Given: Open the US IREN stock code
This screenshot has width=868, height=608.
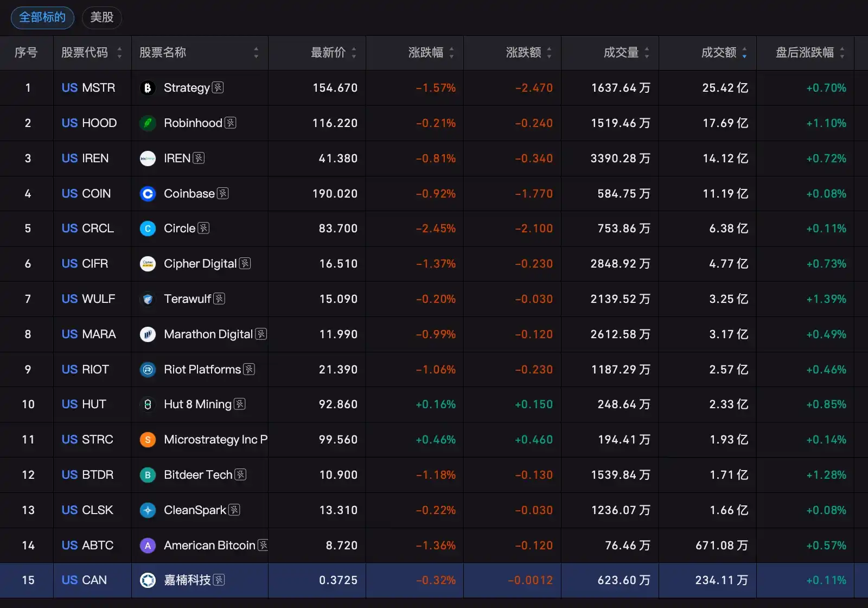Looking at the screenshot, I should point(85,159).
